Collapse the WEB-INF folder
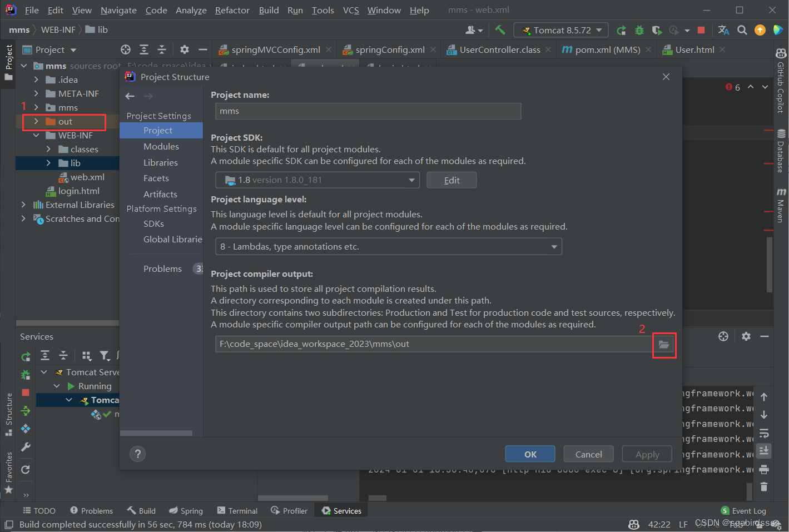The height and width of the screenshot is (532, 789). (36, 135)
